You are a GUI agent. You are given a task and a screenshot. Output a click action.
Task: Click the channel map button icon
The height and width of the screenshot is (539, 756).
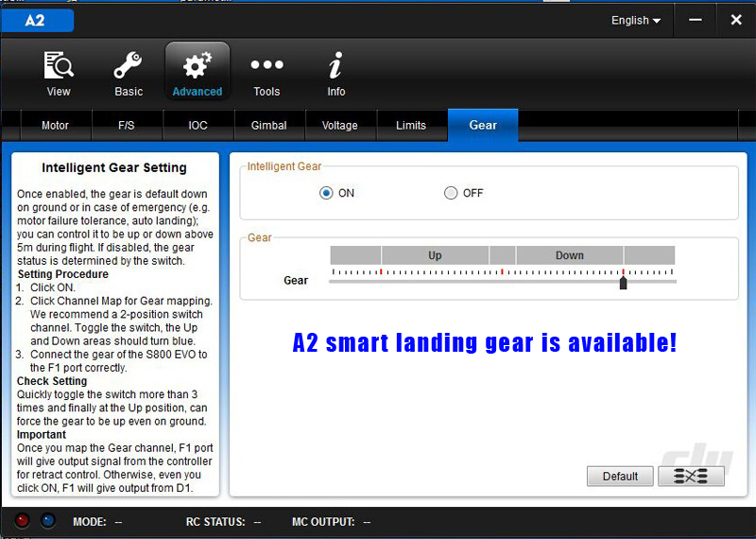691,477
